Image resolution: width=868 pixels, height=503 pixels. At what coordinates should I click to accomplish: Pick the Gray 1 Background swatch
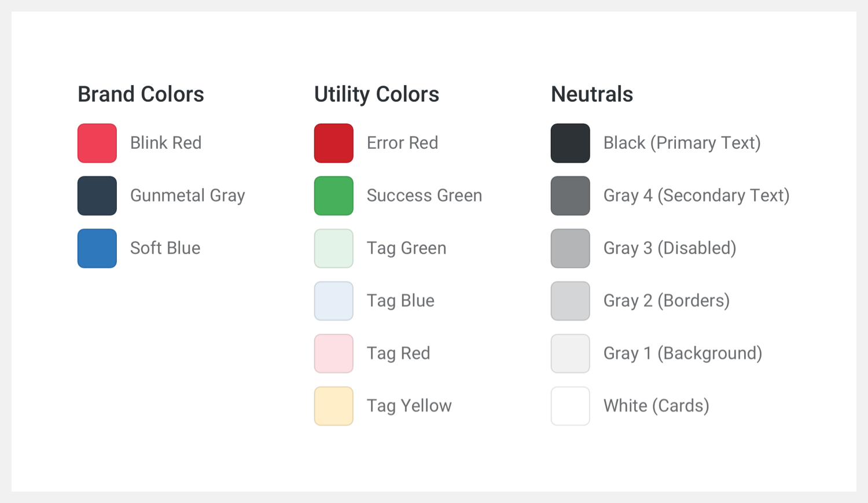[571, 354]
